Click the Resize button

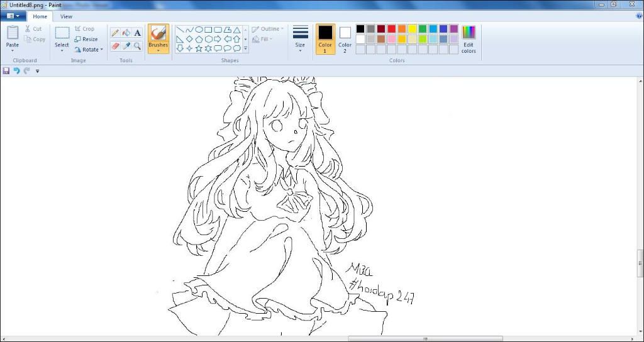tap(86, 39)
